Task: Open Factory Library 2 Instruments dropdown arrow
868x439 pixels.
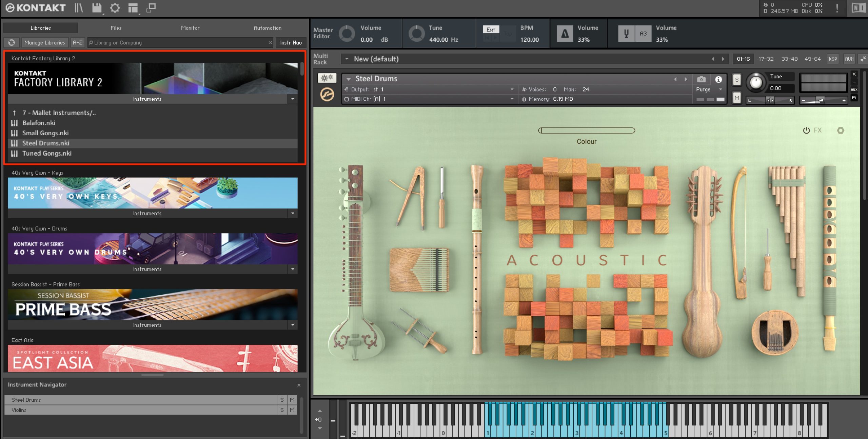Action: 293,99
